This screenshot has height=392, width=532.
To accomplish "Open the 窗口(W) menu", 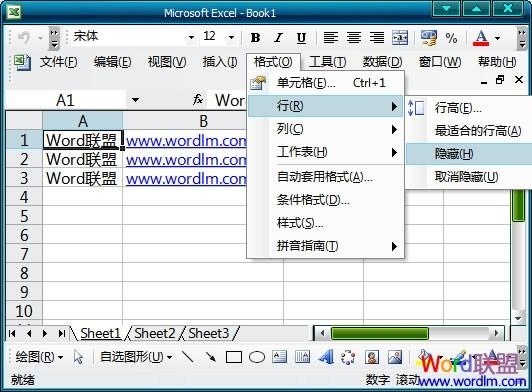I will pyautogui.click(x=440, y=62).
